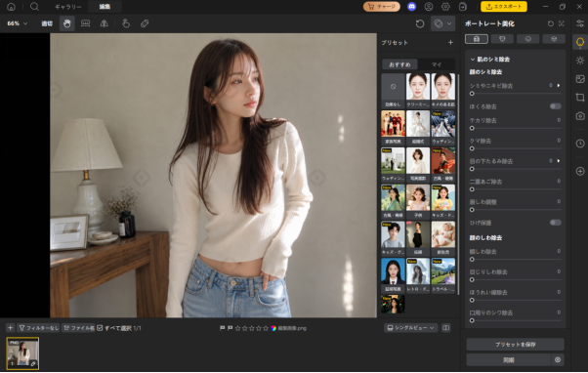
Task: Select the PNG thumbnail in filmstrip
Action: coord(22,353)
